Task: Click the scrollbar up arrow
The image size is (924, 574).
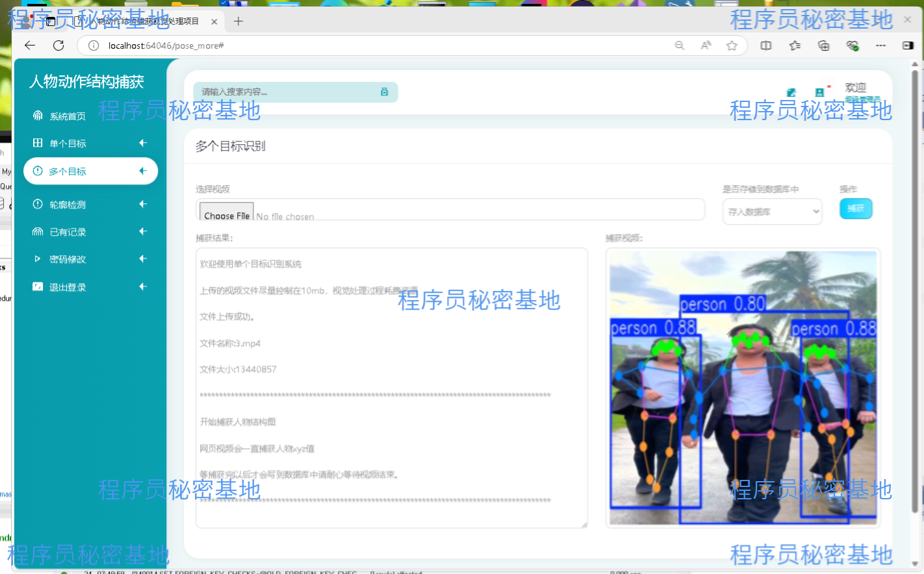Action: pos(915,64)
